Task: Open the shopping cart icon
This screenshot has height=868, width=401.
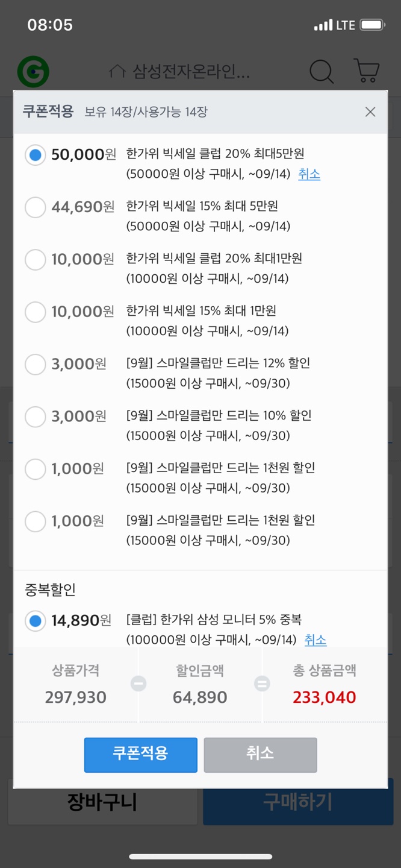Action: tap(367, 71)
